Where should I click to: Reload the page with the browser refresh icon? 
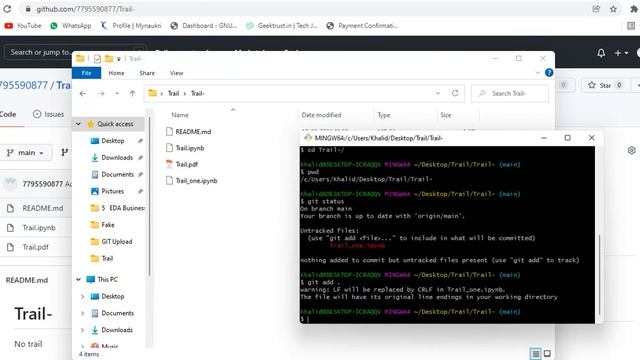7,9
